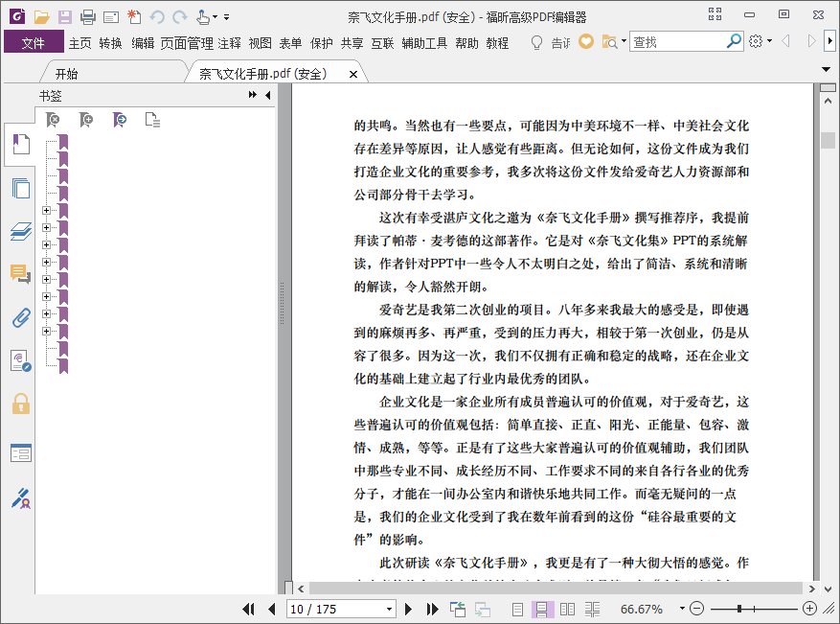The height and width of the screenshot is (624, 840).
Task: Switch to the 开始 document tab
Action: tap(67, 74)
